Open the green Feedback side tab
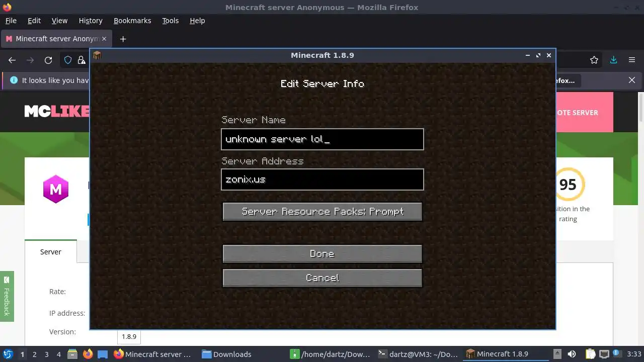The height and width of the screenshot is (362, 644). pyautogui.click(x=7, y=297)
